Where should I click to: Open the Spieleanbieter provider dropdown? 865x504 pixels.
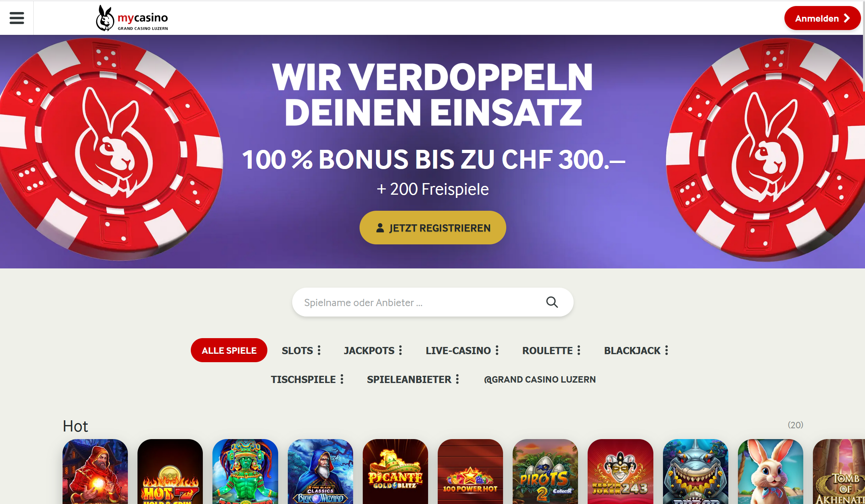(x=413, y=379)
